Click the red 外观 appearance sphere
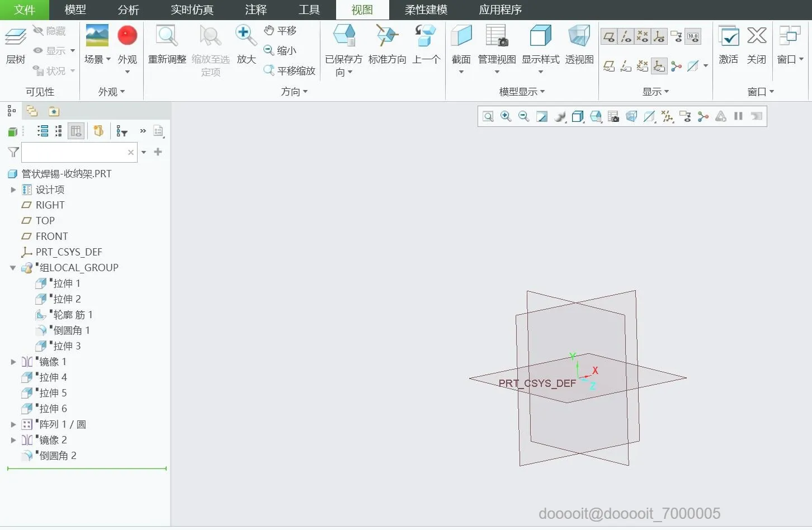 [128, 35]
